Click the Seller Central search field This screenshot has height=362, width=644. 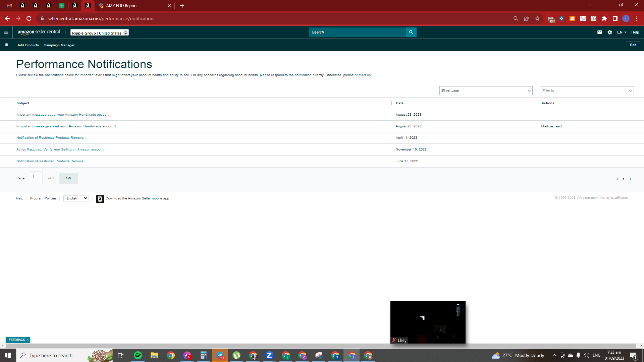point(357,32)
